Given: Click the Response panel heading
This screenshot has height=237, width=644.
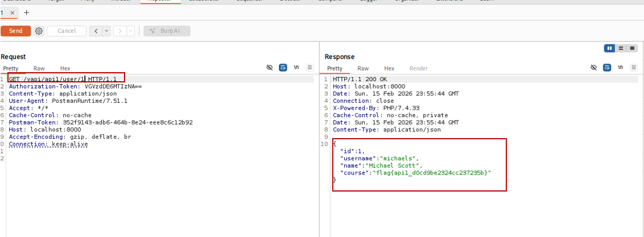Looking at the screenshot, I should (x=339, y=57).
